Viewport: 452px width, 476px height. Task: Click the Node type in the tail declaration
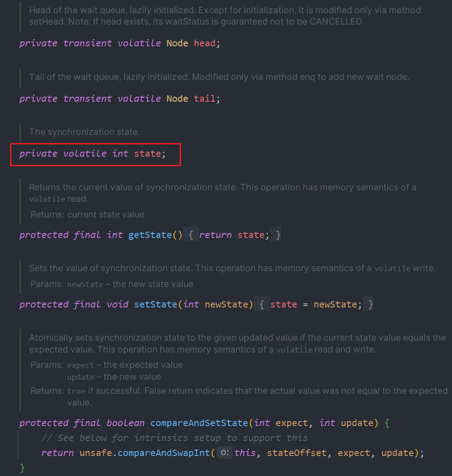177,99
